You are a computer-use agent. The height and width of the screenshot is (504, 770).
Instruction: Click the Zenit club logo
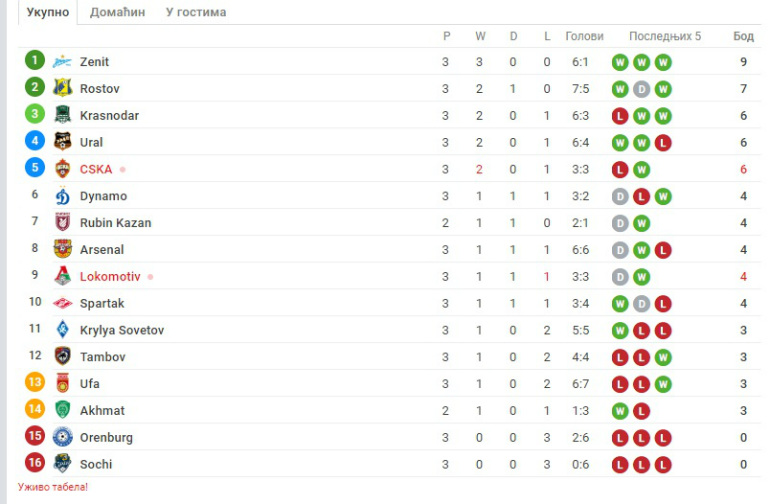tap(62, 62)
